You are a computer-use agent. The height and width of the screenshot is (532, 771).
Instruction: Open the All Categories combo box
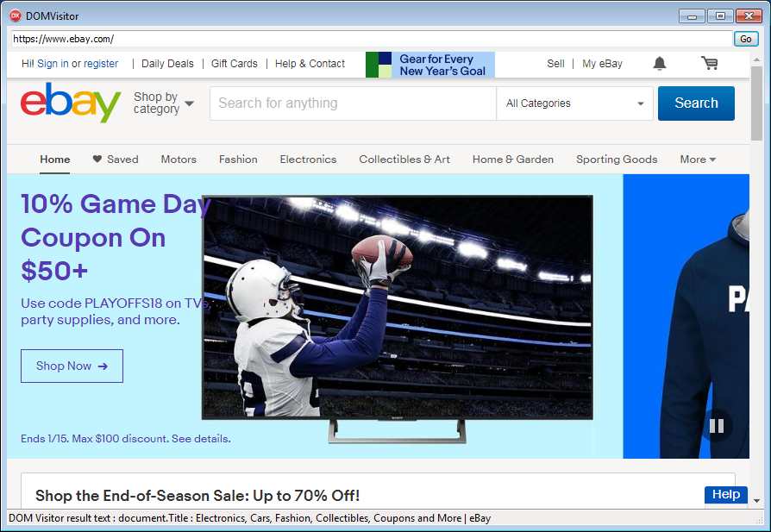pyautogui.click(x=575, y=103)
